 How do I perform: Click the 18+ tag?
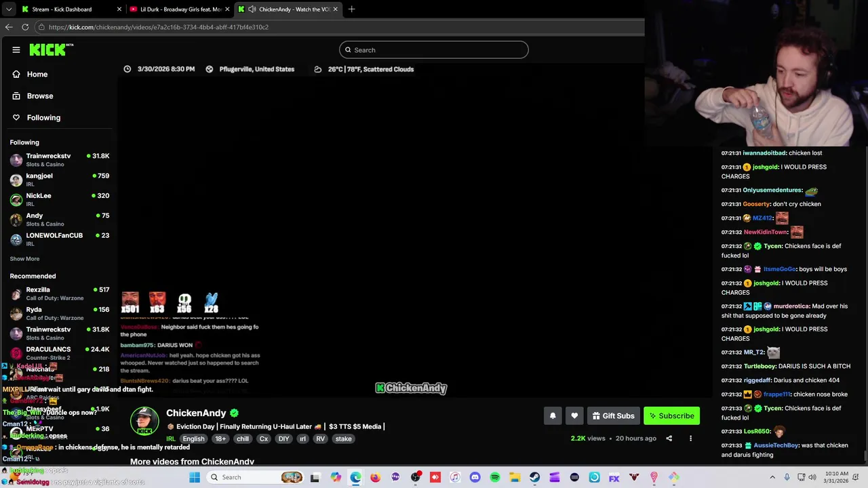click(x=220, y=439)
